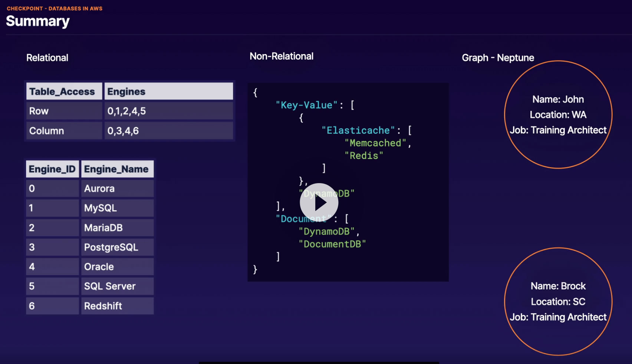Click the "Engine_ID" column header

[52, 169]
